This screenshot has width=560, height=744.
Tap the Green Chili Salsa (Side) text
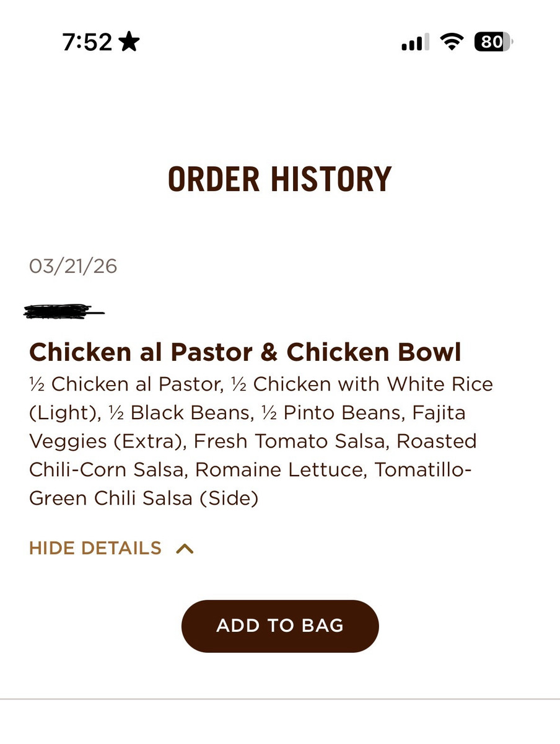coord(144,498)
